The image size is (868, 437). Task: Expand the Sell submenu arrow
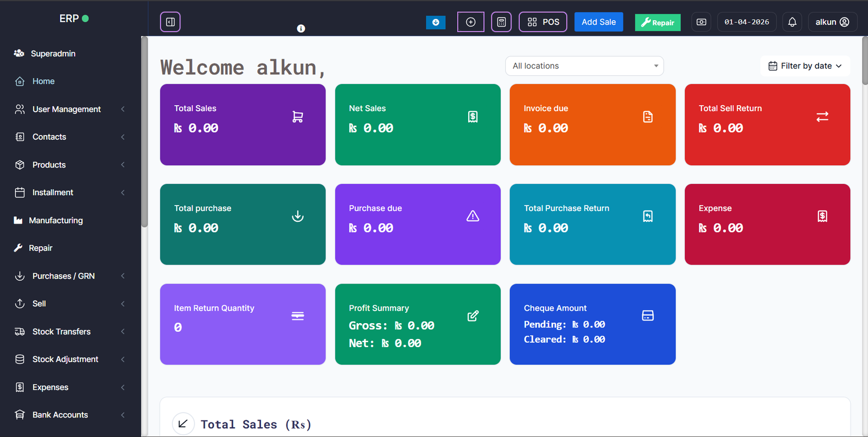click(123, 304)
